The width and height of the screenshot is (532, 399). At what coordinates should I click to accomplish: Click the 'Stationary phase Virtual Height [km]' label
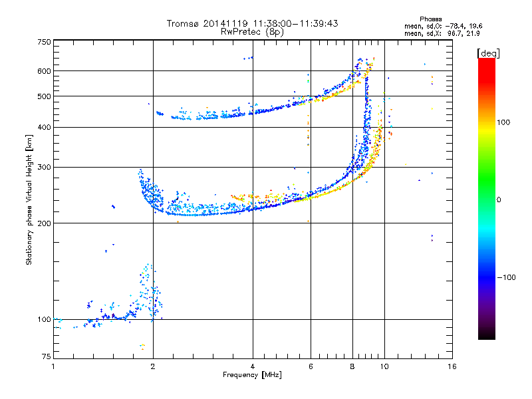tap(29, 200)
